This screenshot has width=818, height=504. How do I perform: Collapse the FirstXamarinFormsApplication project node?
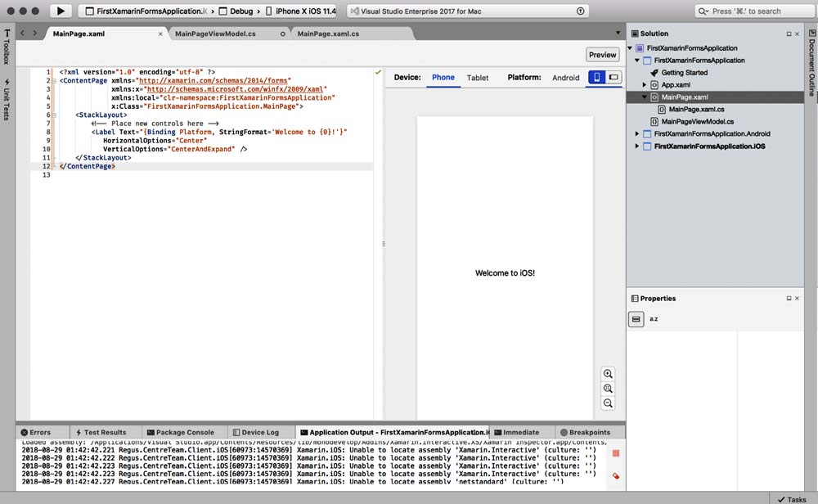(637, 61)
